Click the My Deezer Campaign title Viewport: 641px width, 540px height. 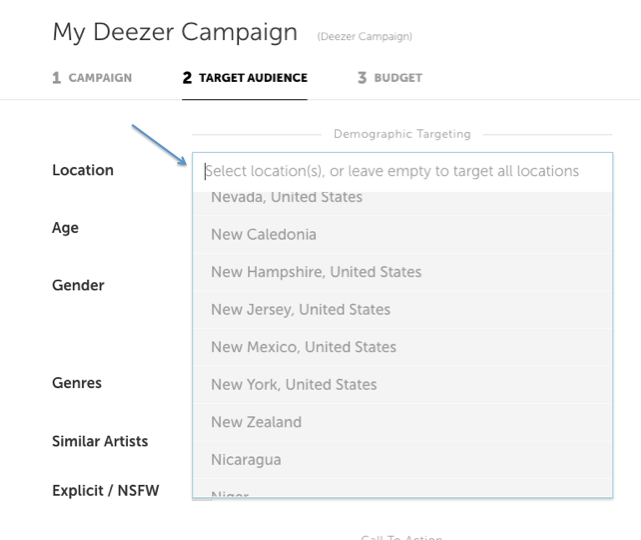(175, 32)
